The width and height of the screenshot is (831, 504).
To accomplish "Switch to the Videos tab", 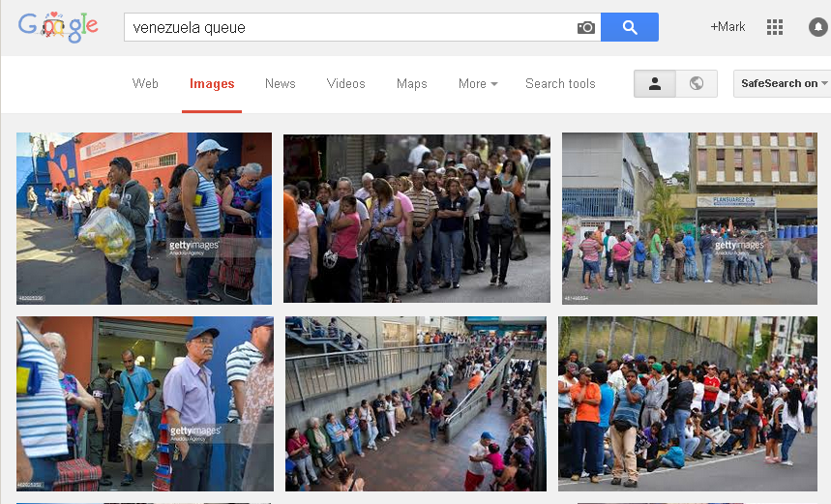I will point(345,84).
